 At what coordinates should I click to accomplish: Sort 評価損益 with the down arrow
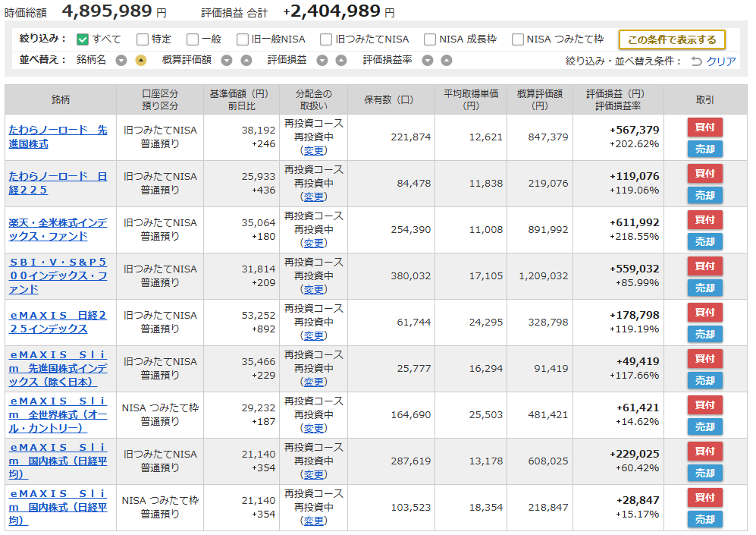(x=322, y=60)
